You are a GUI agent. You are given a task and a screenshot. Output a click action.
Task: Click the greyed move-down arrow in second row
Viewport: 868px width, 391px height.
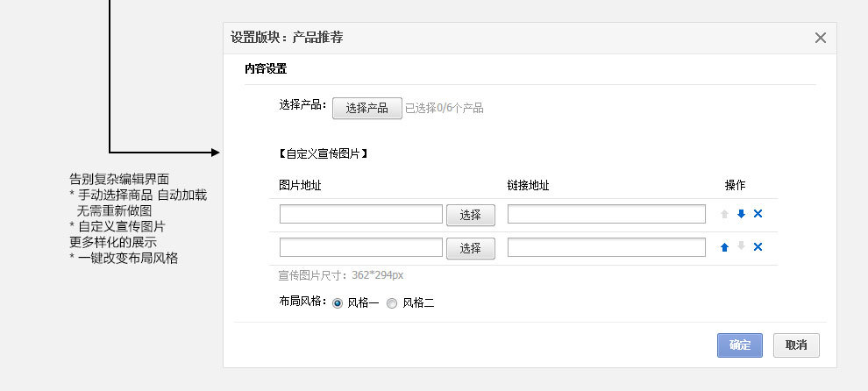[x=741, y=247]
